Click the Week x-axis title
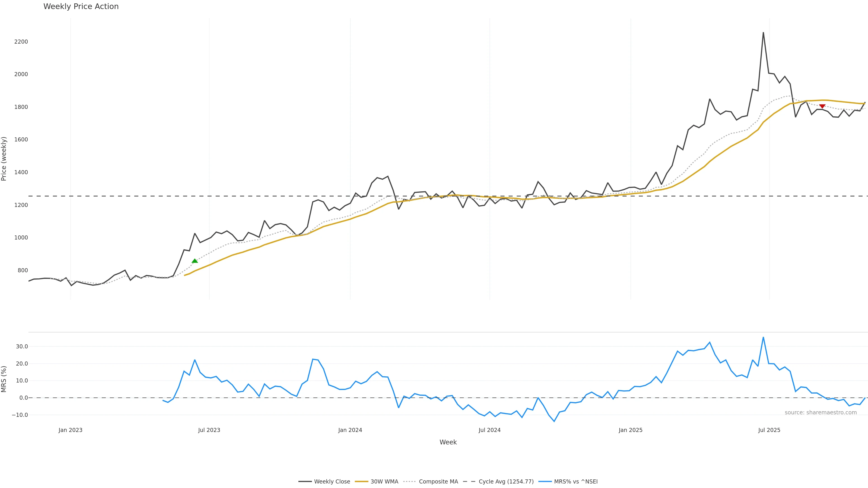The height and width of the screenshot is (488, 868). [x=448, y=442]
